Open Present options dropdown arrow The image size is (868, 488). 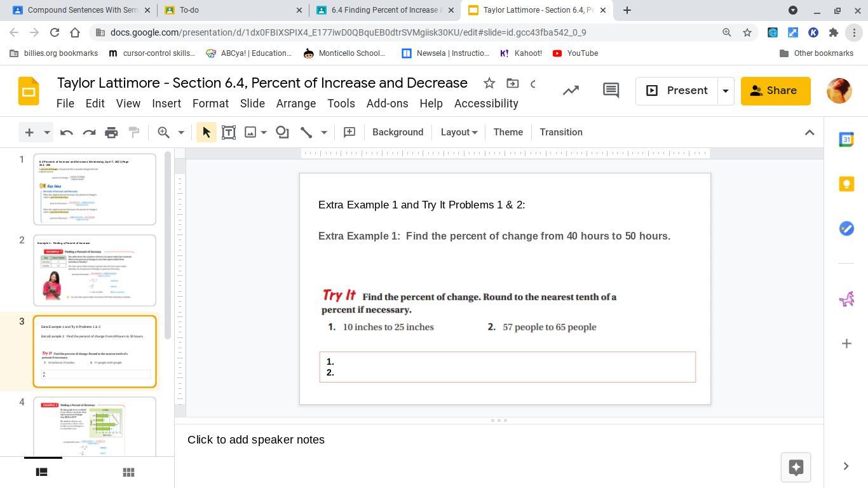point(726,91)
